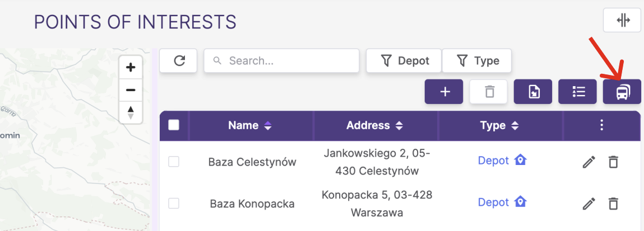
Task: Open the import file icon button
Action: click(x=533, y=92)
